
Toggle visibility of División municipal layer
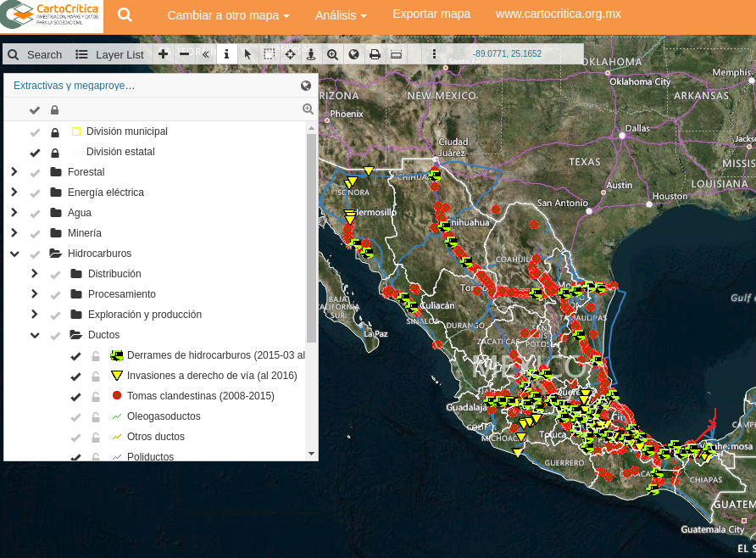35,132
